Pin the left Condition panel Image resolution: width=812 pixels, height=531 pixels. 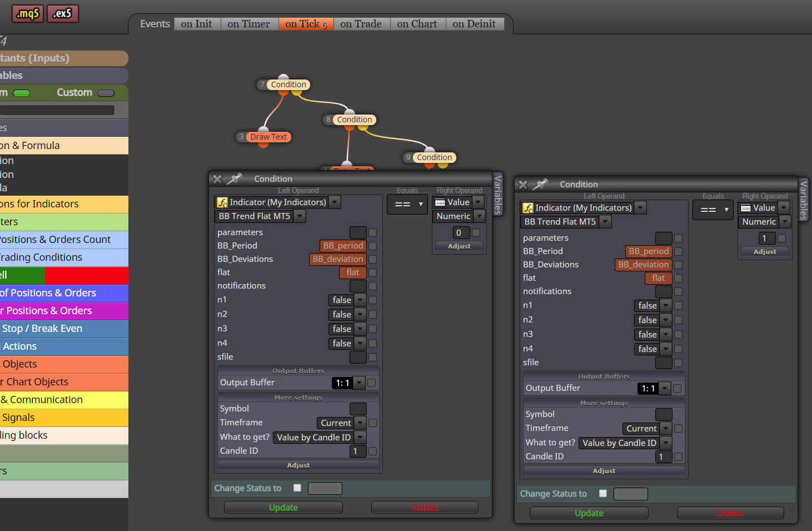tap(235, 178)
